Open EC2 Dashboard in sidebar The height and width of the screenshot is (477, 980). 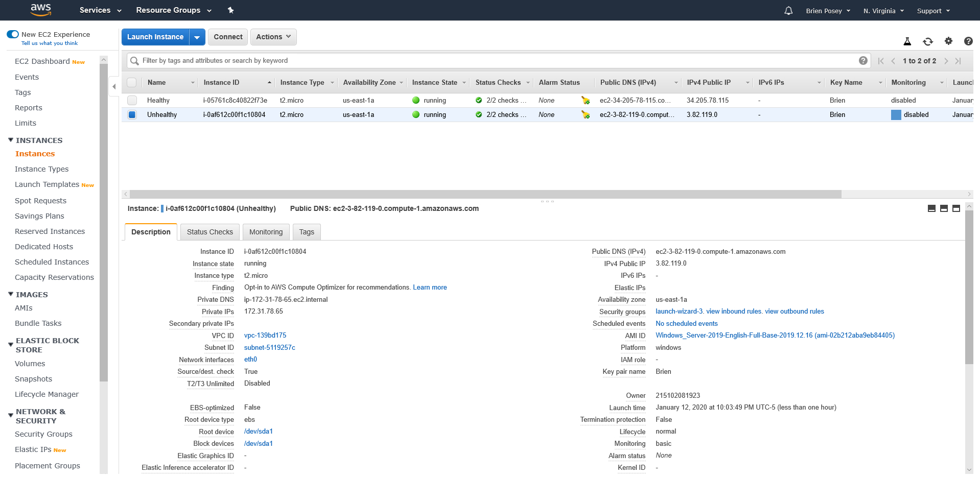(42, 61)
